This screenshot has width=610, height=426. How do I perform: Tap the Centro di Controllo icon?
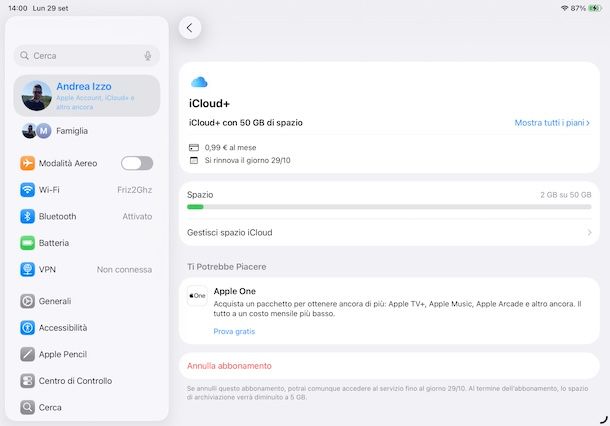click(x=28, y=381)
